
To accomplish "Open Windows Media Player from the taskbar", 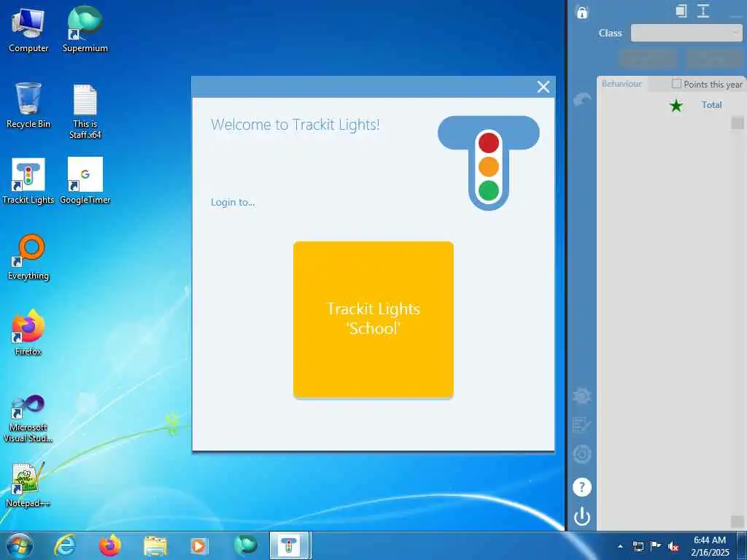I will [x=199, y=546].
